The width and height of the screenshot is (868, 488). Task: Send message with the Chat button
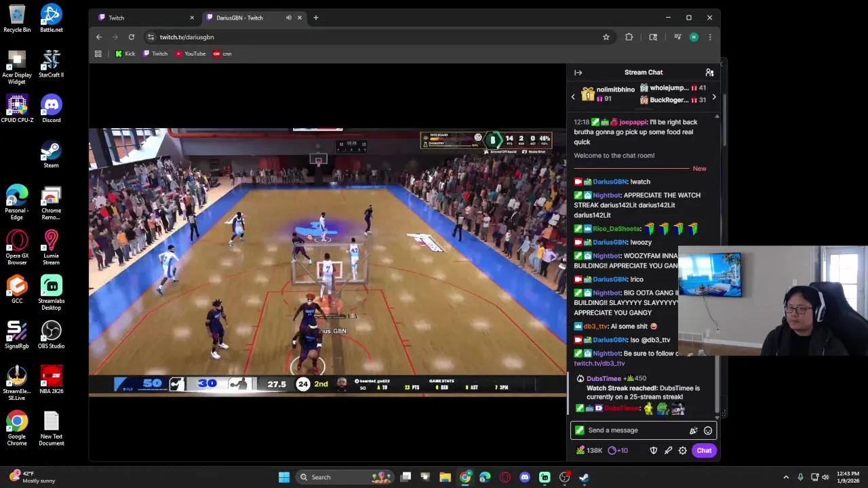click(704, 451)
